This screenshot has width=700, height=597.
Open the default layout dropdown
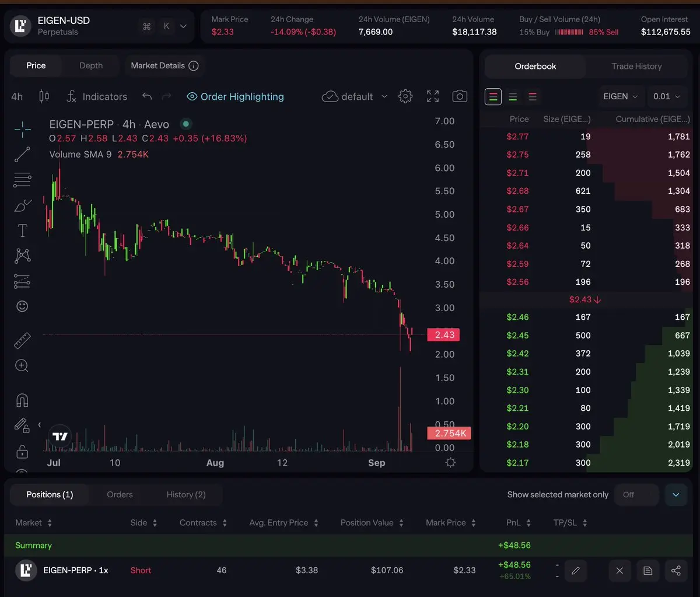click(x=355, y=96)
